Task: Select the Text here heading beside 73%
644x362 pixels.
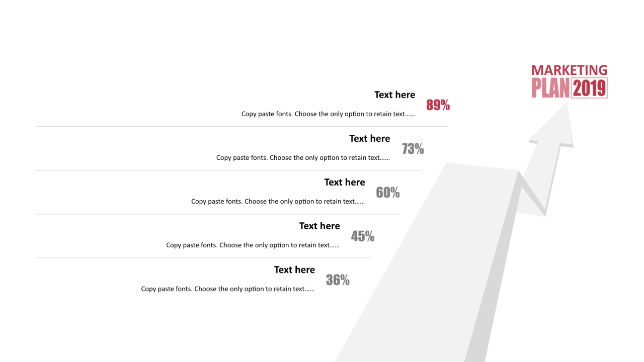Action: [x=370, y=138]
